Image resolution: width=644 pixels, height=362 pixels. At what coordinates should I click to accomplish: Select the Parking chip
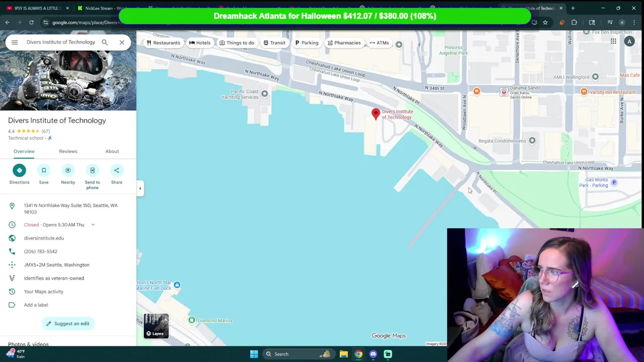(306, 43)
